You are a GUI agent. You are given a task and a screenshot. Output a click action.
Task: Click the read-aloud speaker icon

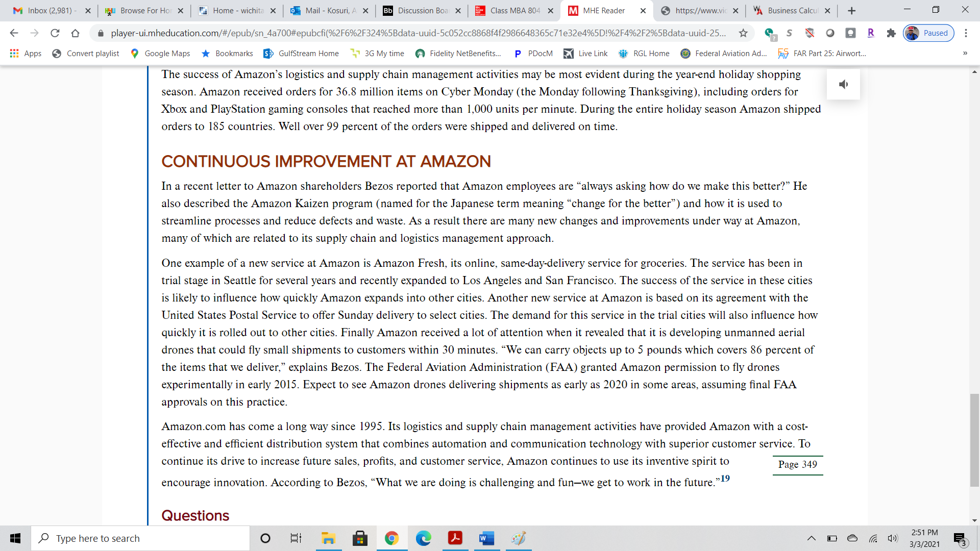pyautogui.click(x=843, y=84)
